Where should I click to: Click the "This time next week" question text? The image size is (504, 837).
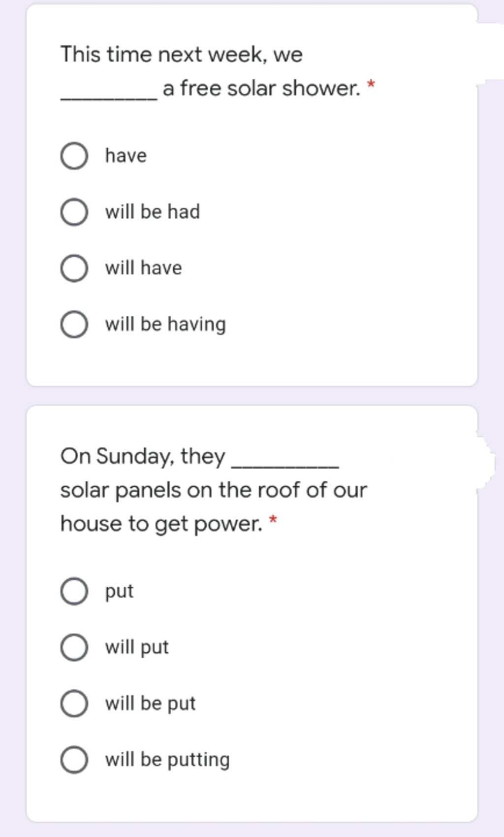[181, 54]
